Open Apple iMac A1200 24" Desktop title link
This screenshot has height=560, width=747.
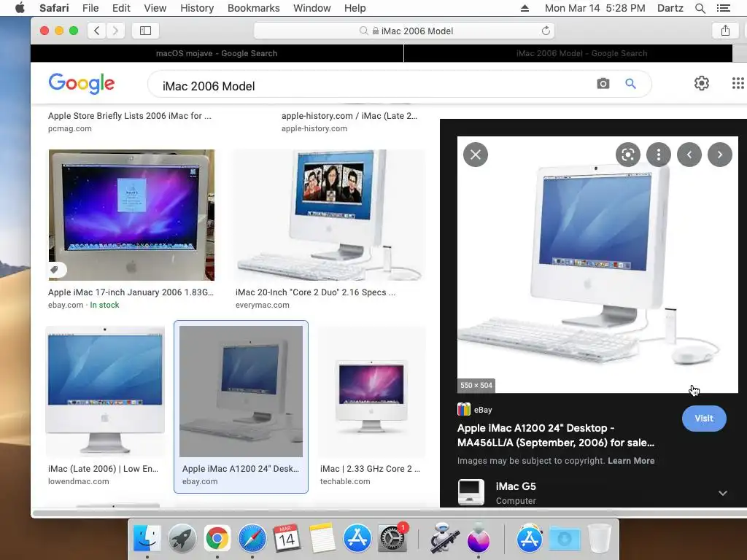(x=555, y=435)
